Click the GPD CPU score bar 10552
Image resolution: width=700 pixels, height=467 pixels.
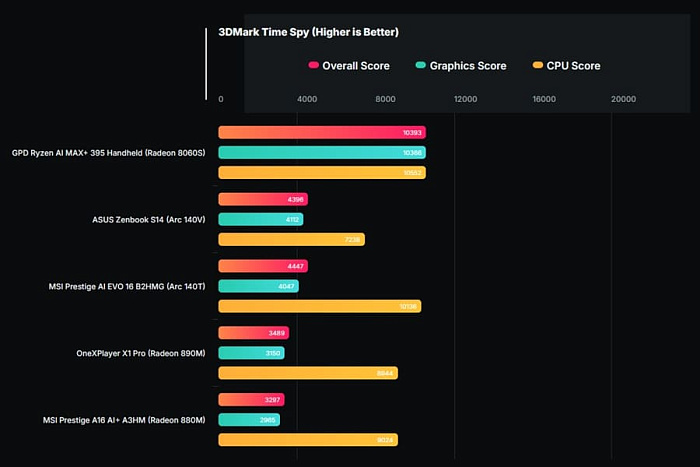(322, 173)
